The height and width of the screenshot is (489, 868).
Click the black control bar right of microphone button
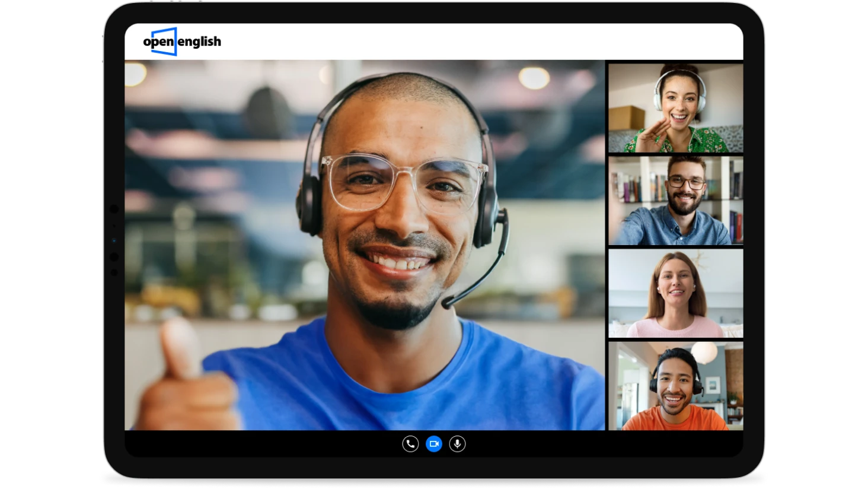click(x=593, y=444)
